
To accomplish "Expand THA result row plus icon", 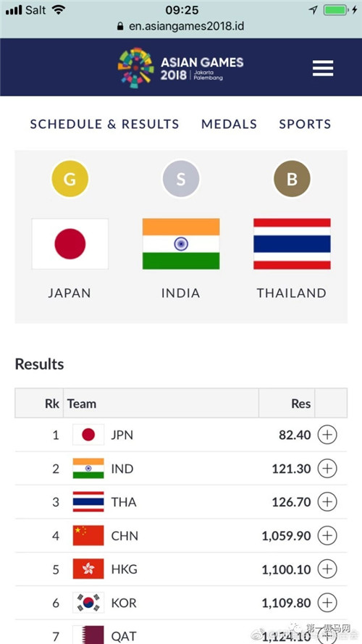I will point(327,502).
